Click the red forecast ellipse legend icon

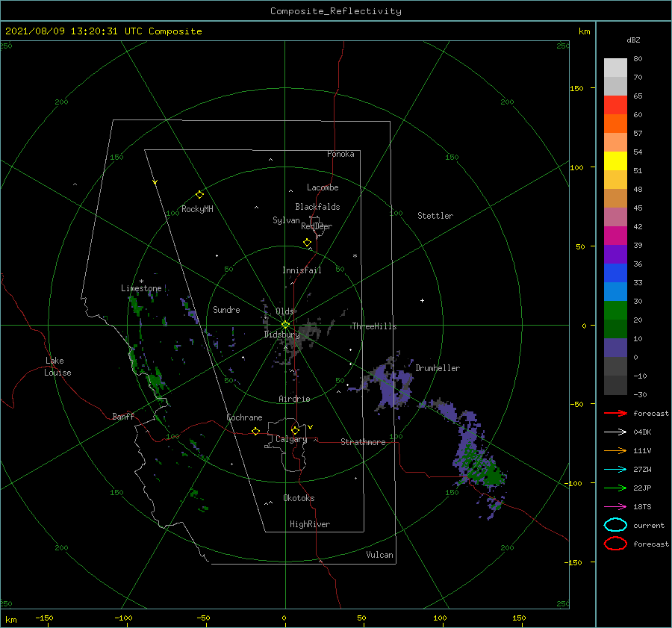coord(615,544)
